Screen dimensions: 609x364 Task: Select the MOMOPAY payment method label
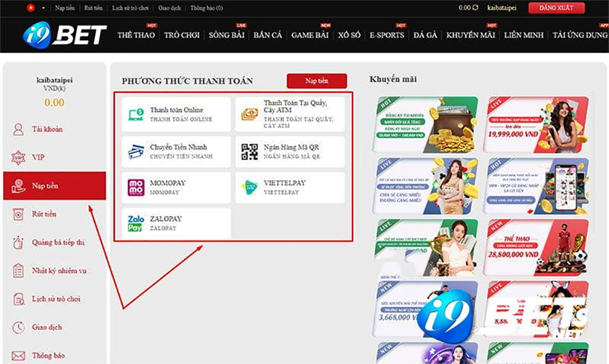168,183
